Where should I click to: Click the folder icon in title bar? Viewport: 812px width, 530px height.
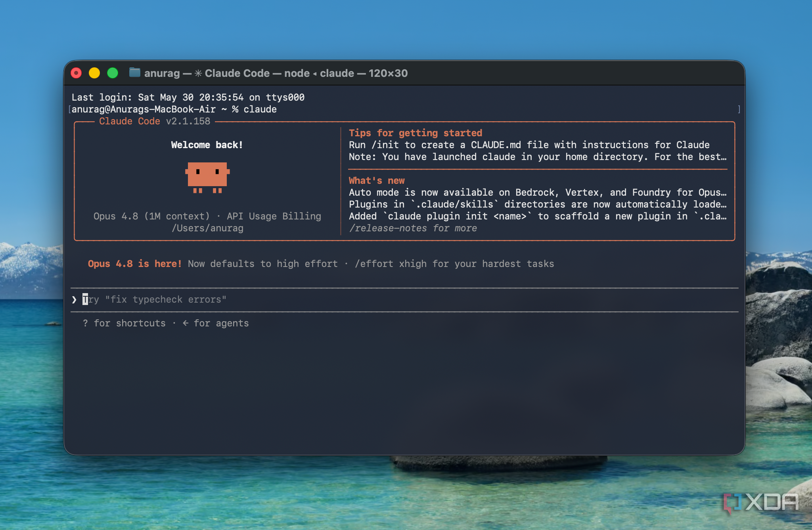135,72
